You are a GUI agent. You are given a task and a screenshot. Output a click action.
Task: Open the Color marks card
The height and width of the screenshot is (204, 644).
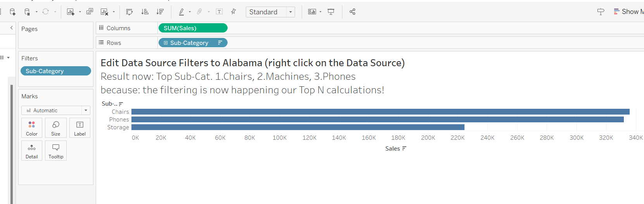[32, 128]
